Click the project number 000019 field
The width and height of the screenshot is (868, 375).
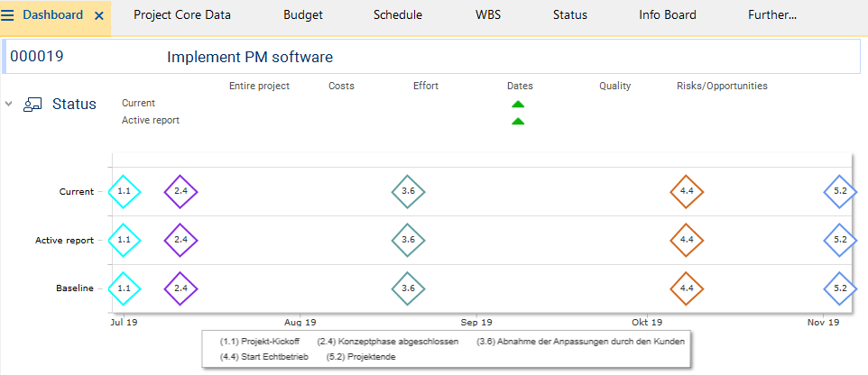[36, 57]
